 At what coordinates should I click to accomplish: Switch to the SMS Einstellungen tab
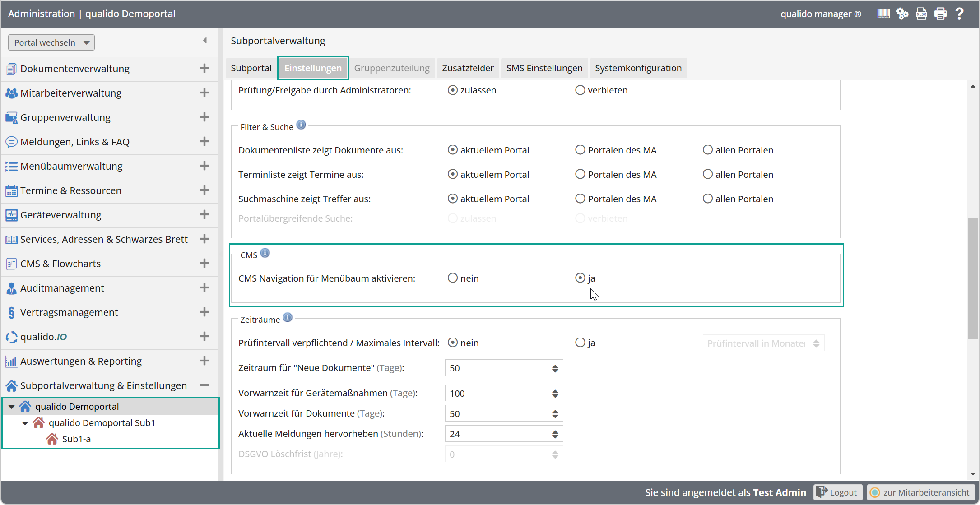[x=544, y=68]
